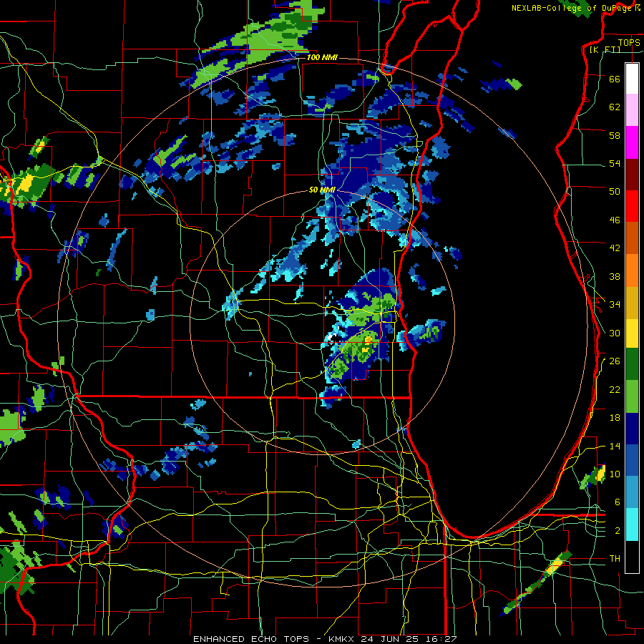Select the 30 legend value
This screenshot has height=644, width=644.
pos(615,333)
